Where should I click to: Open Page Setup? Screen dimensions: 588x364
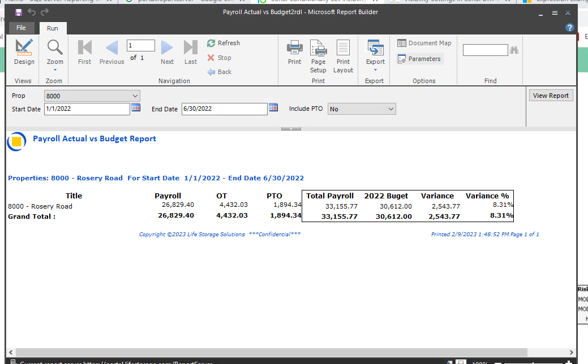pyautogui.click(x=318, y=55)
